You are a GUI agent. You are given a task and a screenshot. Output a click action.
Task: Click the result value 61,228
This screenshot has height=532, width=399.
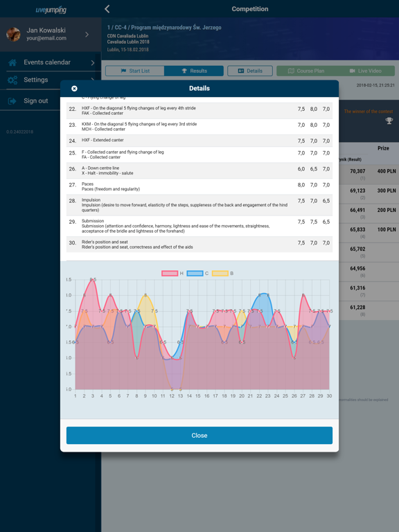point(357,308)
